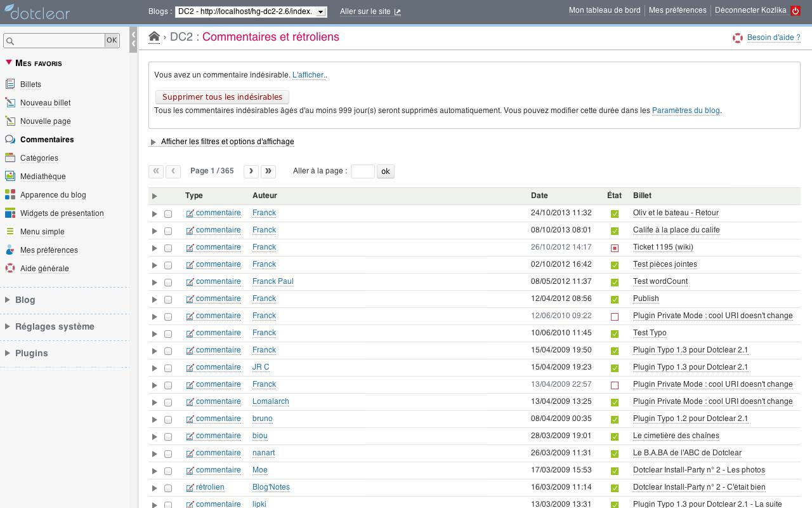Click in the Aller à la page field
The image size is (812, 508).
tap(362, 171)
